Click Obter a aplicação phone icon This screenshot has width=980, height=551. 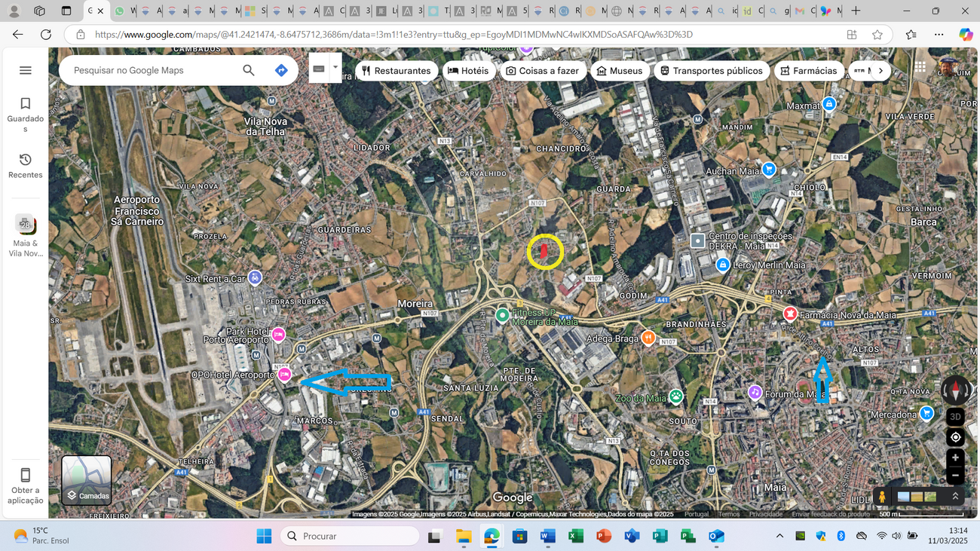(x=26, y=475)
